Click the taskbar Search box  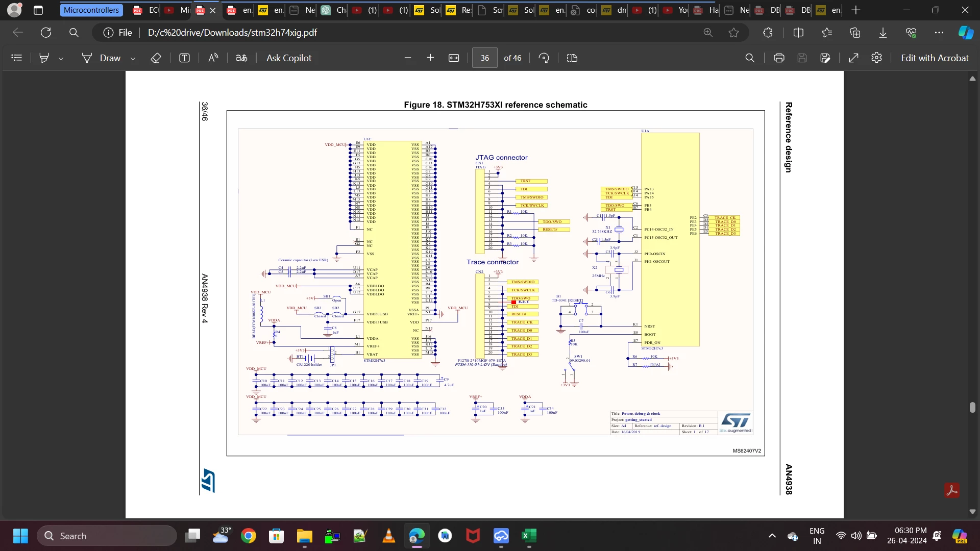[107, 536]
